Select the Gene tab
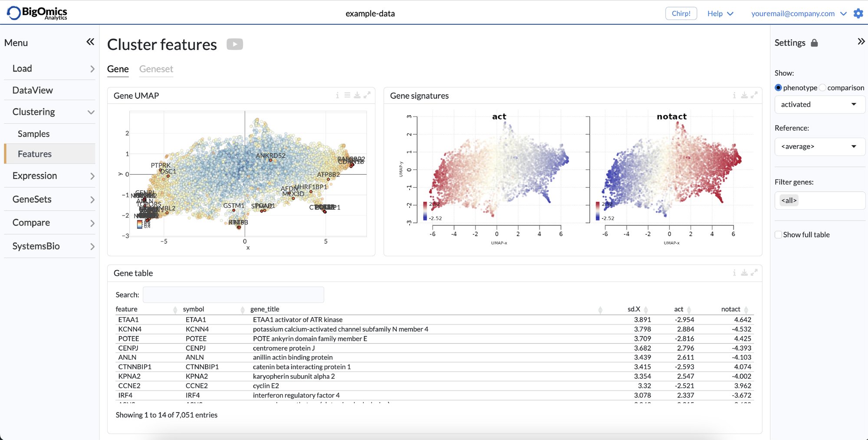The image size is (868, 440). (118, 69)
